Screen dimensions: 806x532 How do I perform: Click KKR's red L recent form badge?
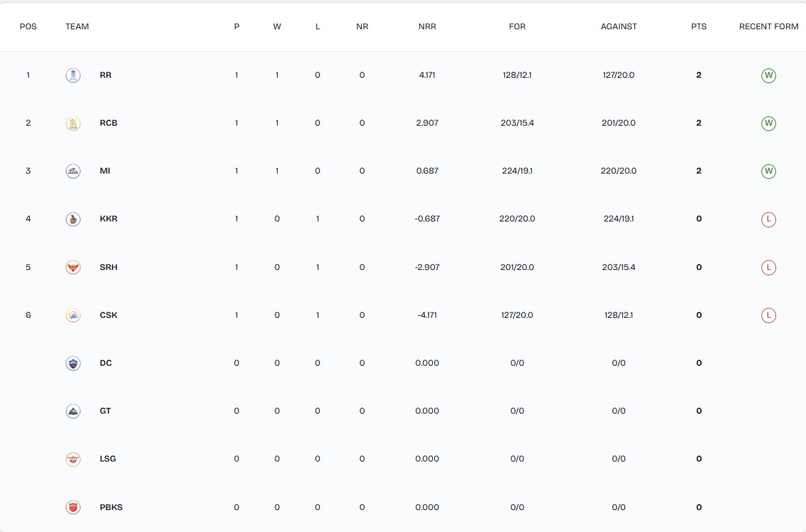(x=769, y=219)
